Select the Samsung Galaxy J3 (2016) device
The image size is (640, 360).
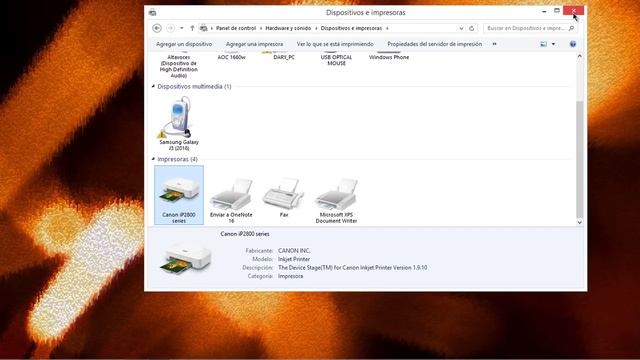tap(179, 123)
